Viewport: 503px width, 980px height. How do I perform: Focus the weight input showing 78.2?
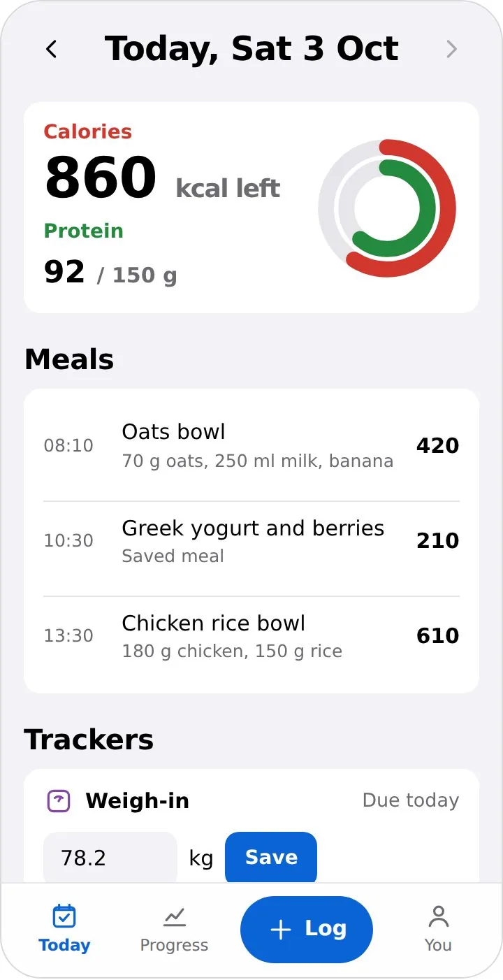click(110, 858)
